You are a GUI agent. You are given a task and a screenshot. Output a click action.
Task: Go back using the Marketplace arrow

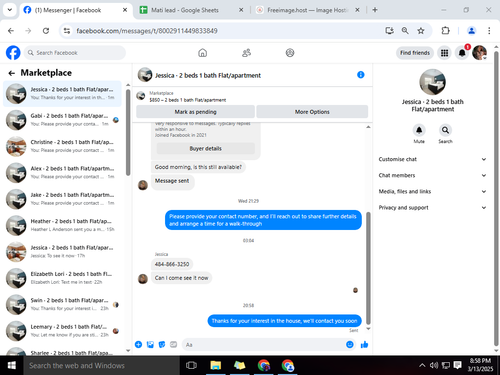(x=12, y=73)
